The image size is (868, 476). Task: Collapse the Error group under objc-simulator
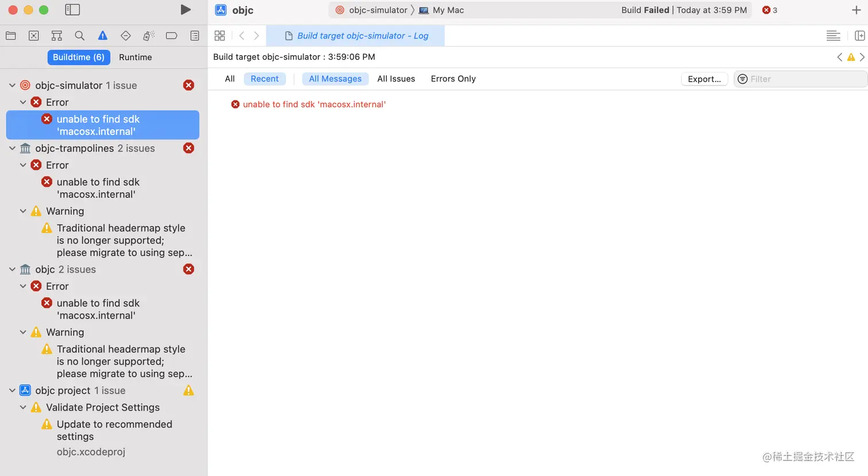point(23,102)
